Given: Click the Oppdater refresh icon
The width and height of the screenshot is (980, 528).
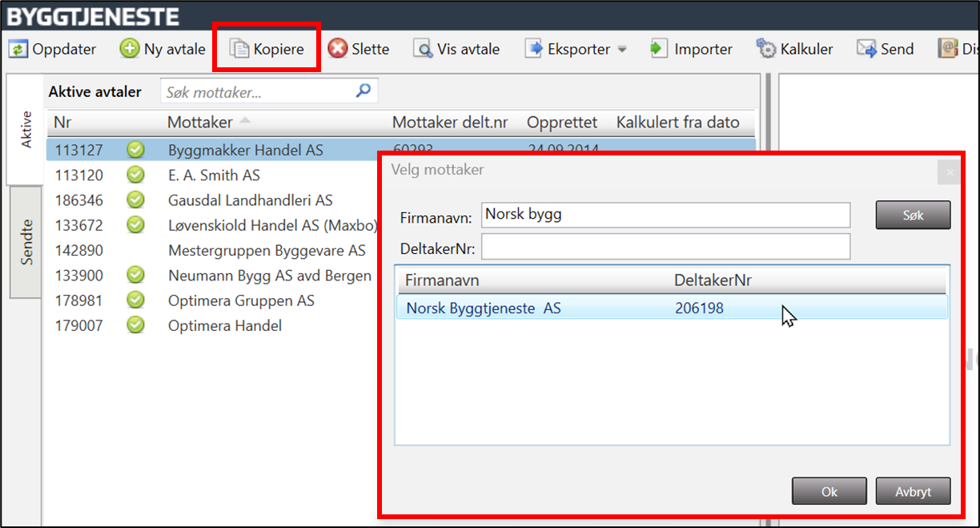Looking at the screenshot, I should point(18,49).
